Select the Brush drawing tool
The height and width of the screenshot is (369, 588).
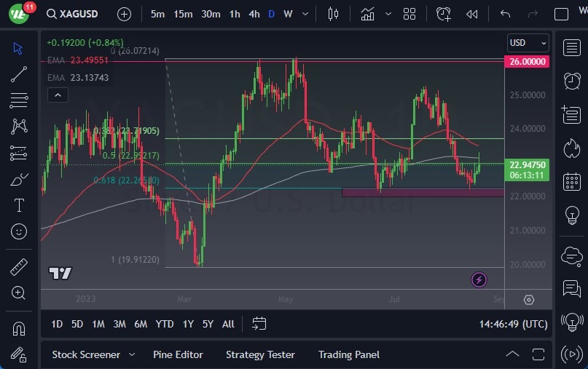point(19,179)
